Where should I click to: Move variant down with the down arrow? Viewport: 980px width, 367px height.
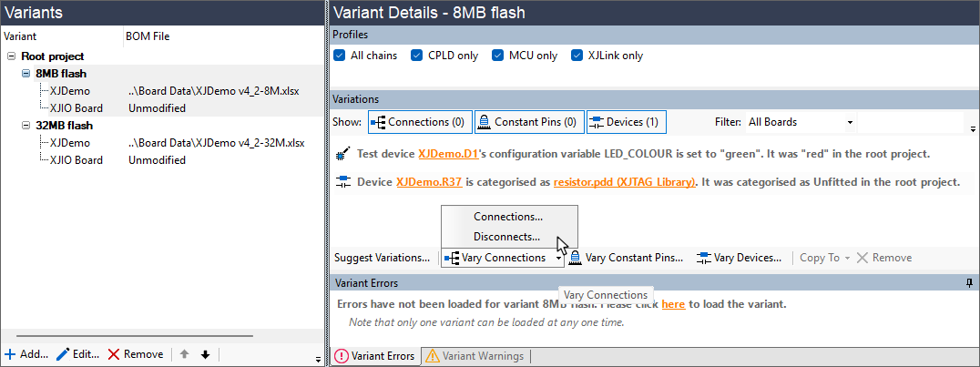[205, 354]
